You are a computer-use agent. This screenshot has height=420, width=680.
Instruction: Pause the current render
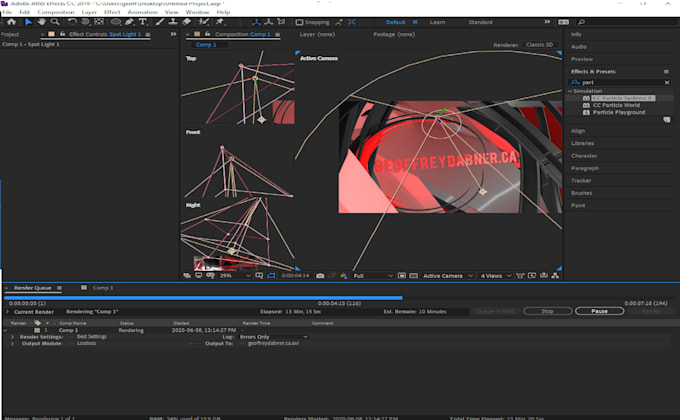click(599, 311)
